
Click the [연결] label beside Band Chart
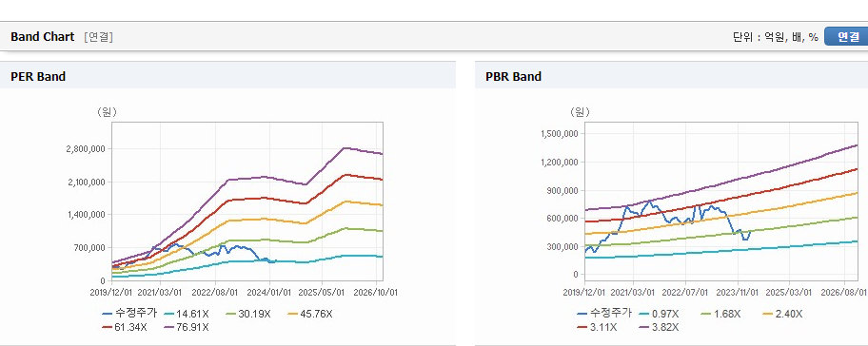[x=99, y=37]
